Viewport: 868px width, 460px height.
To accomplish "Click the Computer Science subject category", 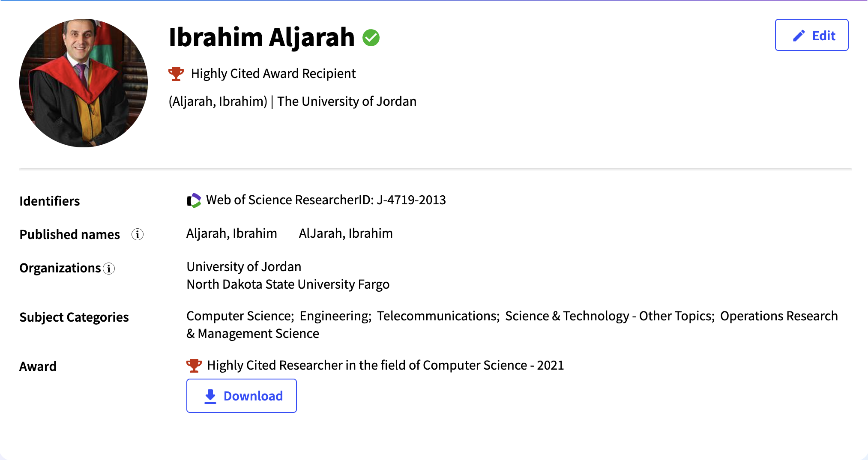I will click(239, 316).
